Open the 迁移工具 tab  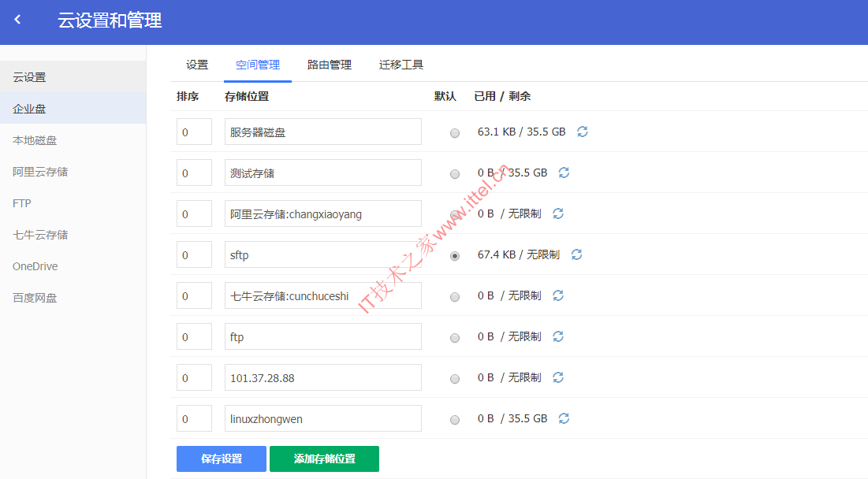(400, 65)
